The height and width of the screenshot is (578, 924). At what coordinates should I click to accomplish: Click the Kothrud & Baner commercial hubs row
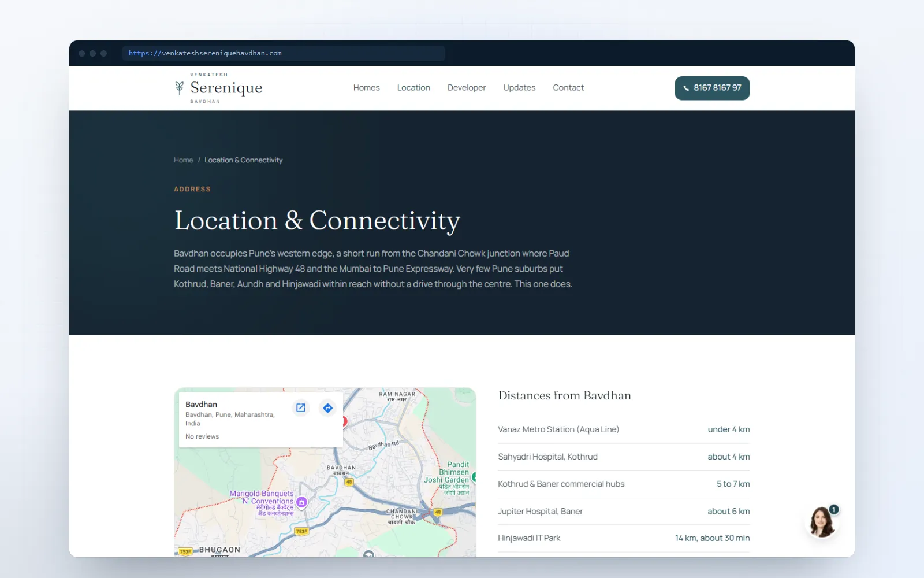624,484
